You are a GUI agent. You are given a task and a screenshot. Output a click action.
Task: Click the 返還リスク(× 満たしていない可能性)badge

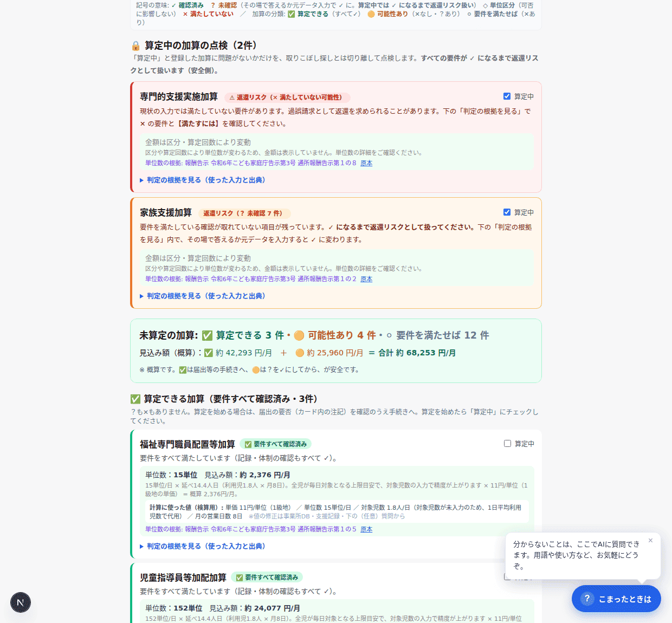tap(287, 98)
